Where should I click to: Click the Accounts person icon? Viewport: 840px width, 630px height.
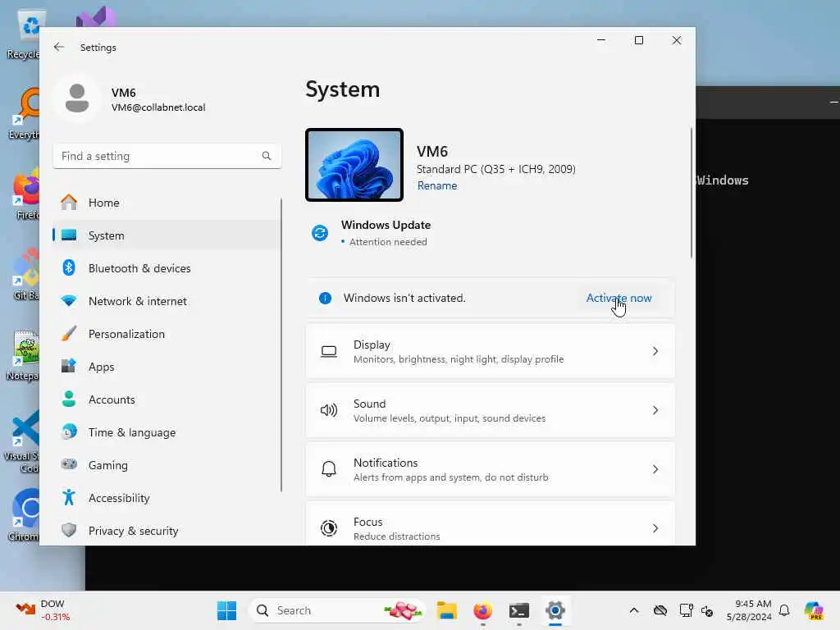point(69,399)
